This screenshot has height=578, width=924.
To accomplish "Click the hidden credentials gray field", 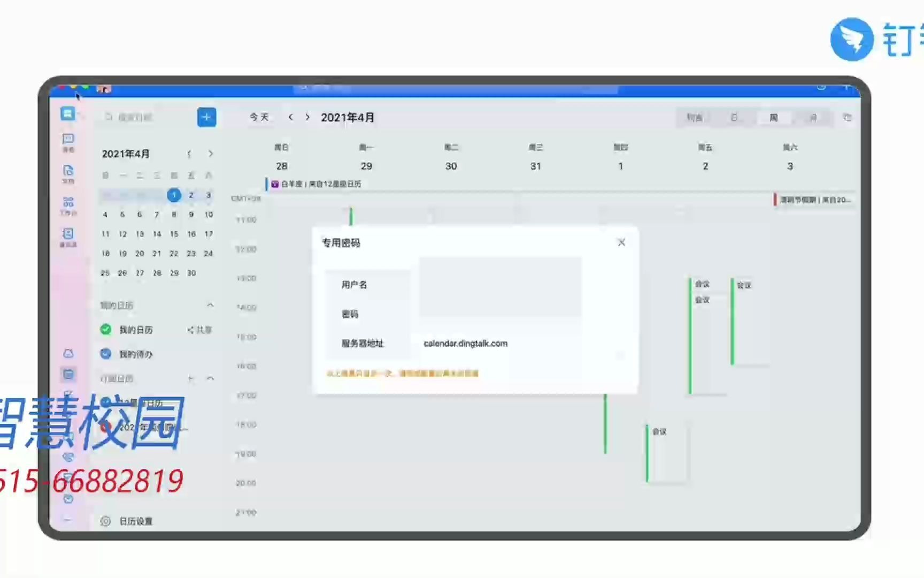I will (500, 287).
